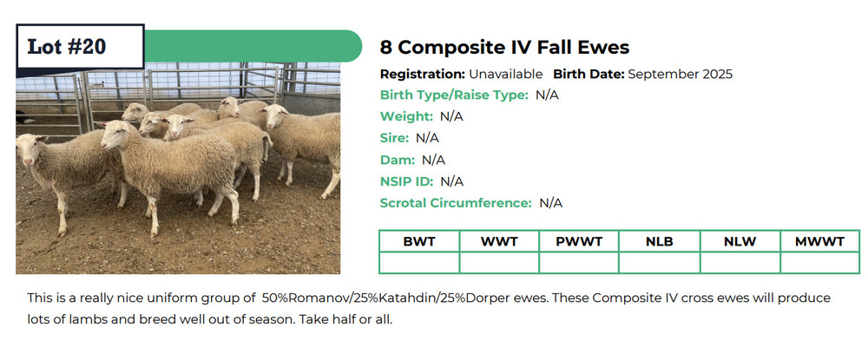Click the BWT column header
This screenshot has height=354, width=868.
pyautogui.click(x=419, y=241)
